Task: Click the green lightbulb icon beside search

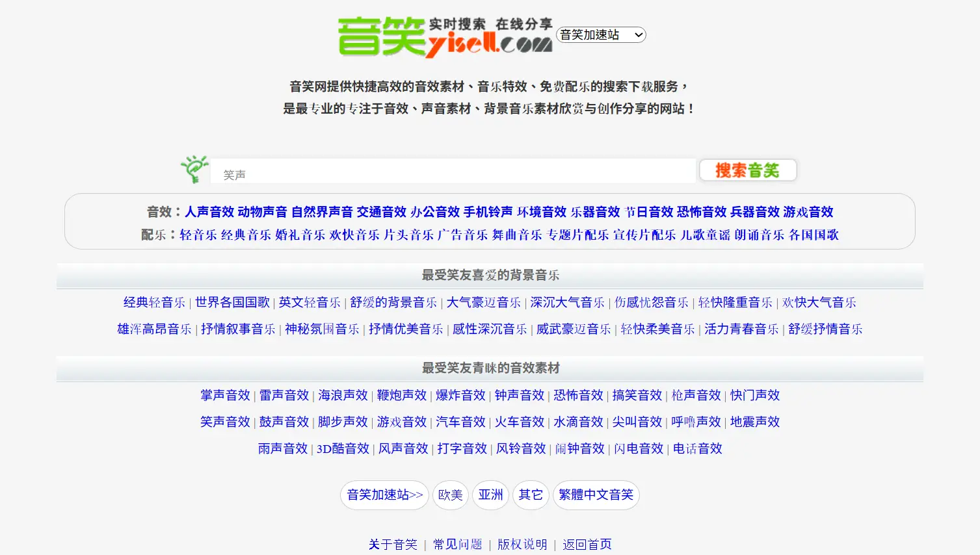Action: click(194, 170)
